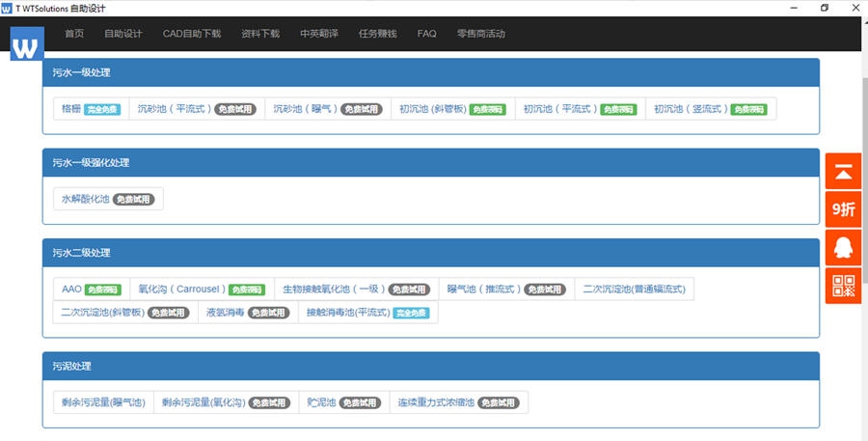Select 初沉池（竖流式）module
The width and height of the screenshot is (868, 441).
point(711,109)
